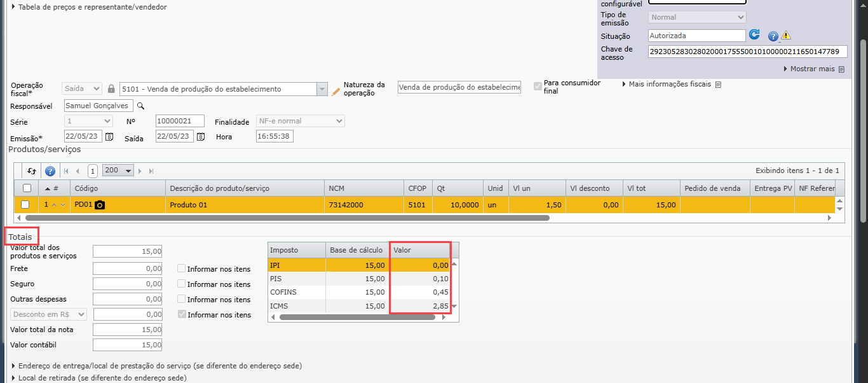Edit Natureza da operação with pencil icon
Viewport: 868px width, 383px height.
click(336, 92)
